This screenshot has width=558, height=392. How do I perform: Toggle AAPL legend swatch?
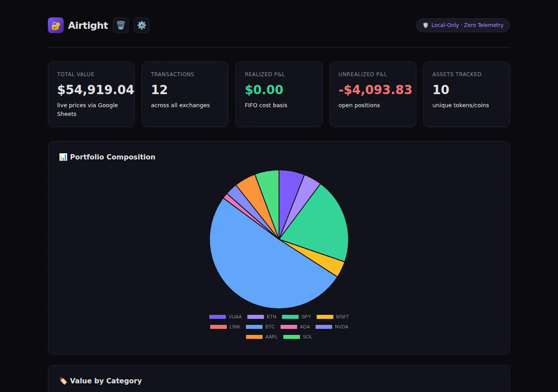[254, 337]
